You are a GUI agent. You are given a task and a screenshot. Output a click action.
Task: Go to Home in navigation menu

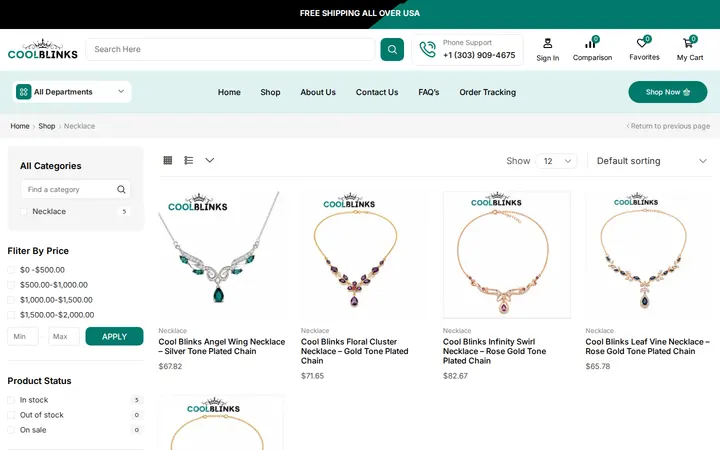coord(229,92)
